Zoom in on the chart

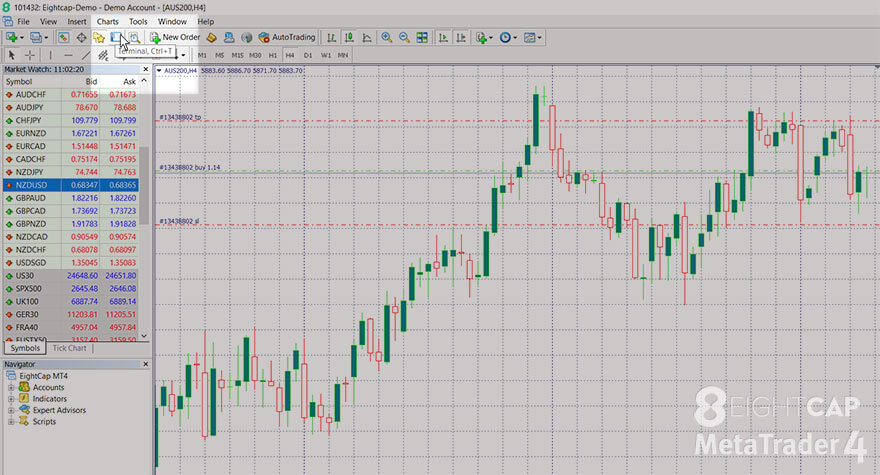(386, 38)
